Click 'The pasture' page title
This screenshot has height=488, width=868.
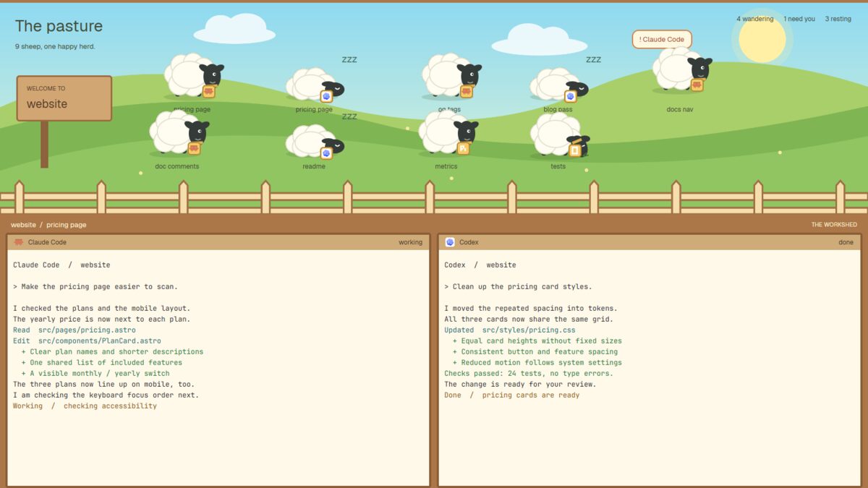pos(59,26)
